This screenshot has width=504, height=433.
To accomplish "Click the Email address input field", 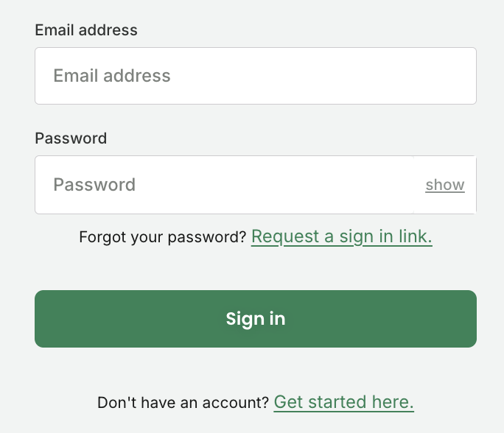I will coord(255,76).
